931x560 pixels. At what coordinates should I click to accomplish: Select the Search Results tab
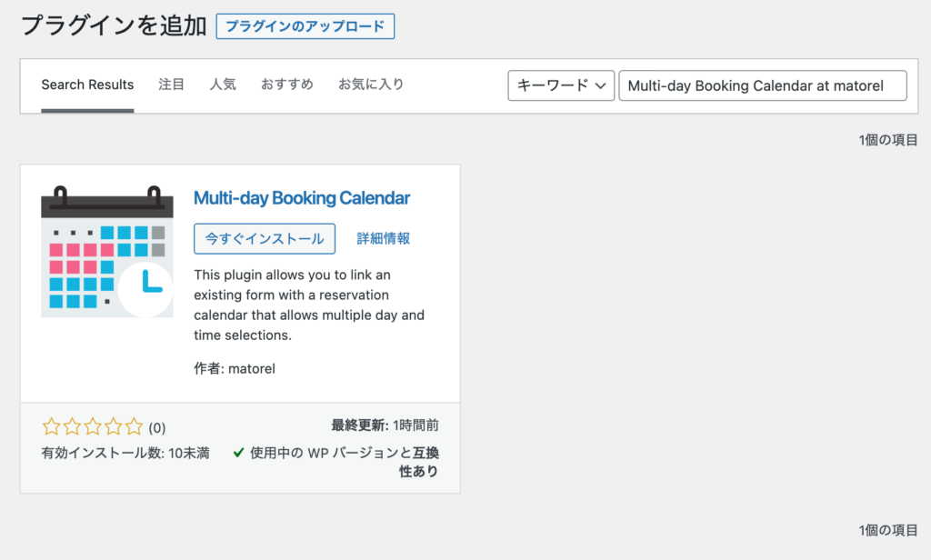pos(87,85)
